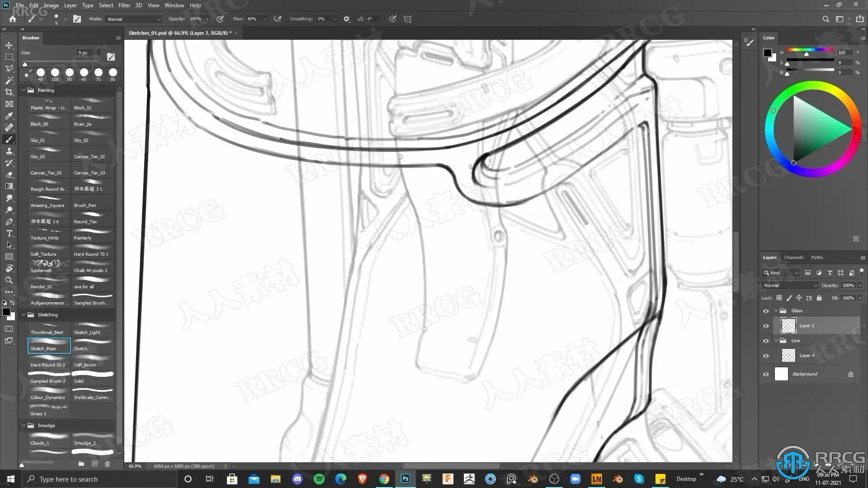This screenshot has height=488, width=868.
Task: Open smoothing options gear icon
Action: (x=347, y=19)
